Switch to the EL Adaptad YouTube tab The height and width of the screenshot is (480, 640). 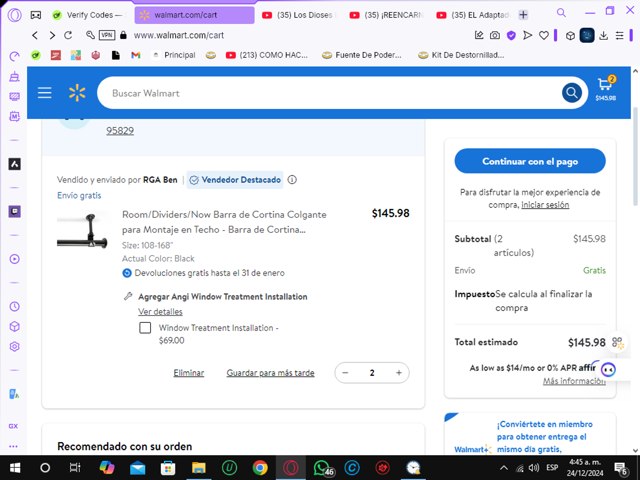tap(473, 15)
